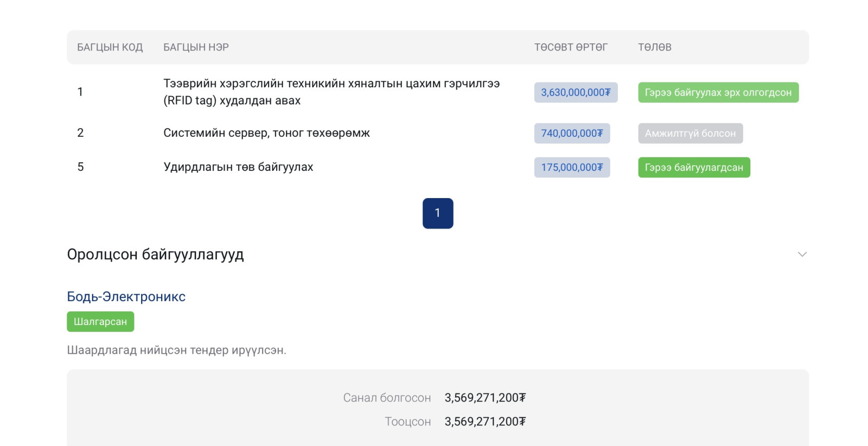The height and width of the screenshot is (446, 868).
Task: Click the 740,000,000₮ budget amount
Action: click(x=572, y=133)
